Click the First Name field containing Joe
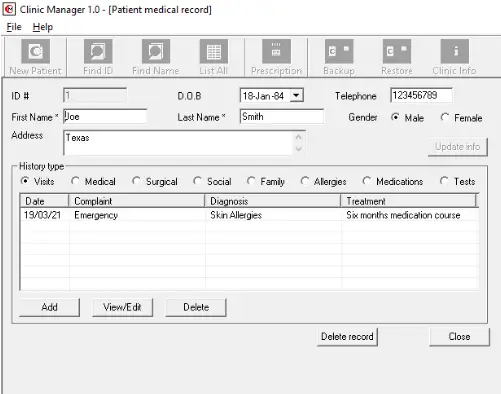Viewport: 501px width, 394px height. tap(105, 117)
